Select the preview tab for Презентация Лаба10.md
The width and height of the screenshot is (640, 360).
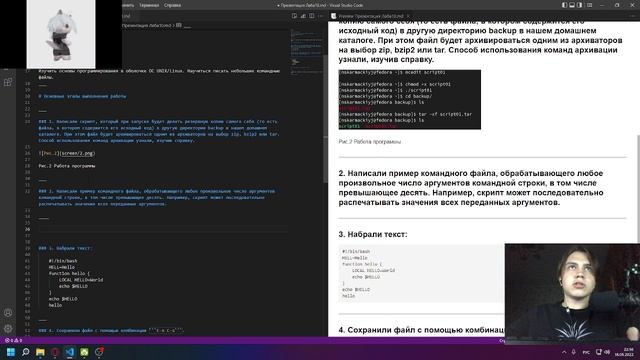click(x=371, y=16)
